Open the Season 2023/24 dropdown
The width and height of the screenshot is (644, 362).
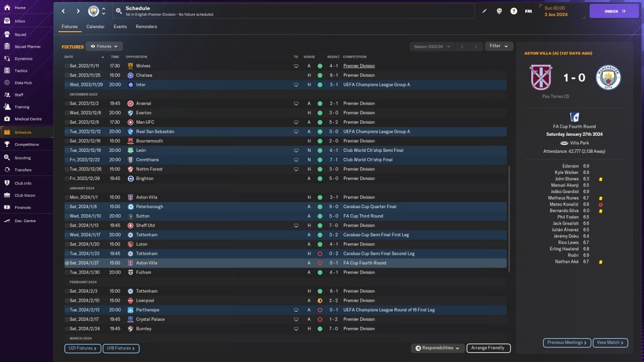tap(432, 46)
